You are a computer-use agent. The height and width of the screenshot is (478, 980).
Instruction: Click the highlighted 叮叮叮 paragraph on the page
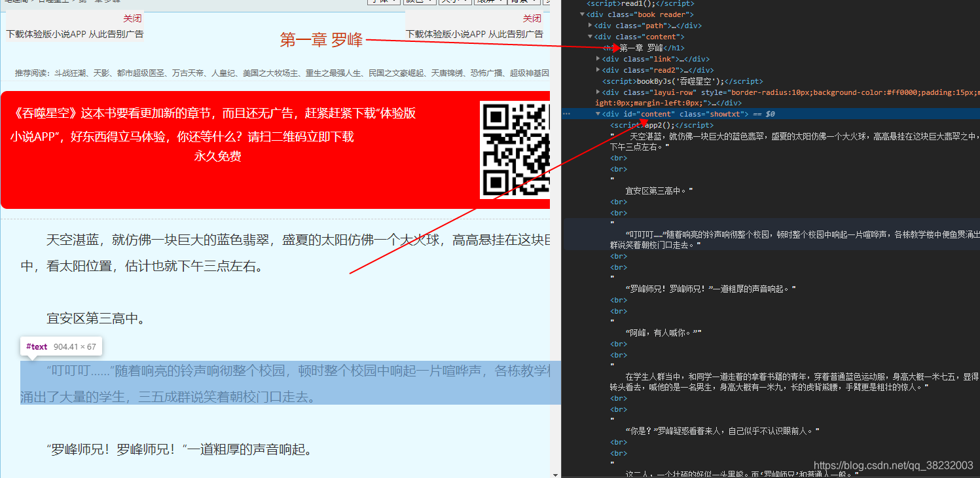291,383
